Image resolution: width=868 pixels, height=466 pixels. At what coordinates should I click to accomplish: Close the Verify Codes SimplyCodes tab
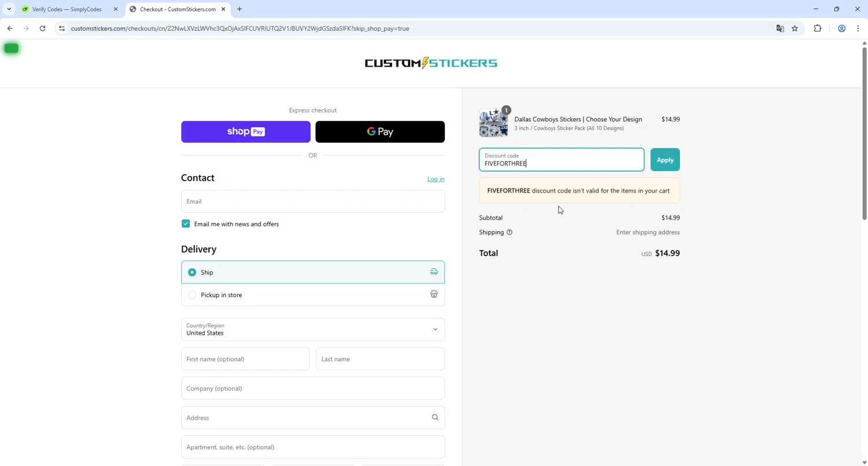115,9
